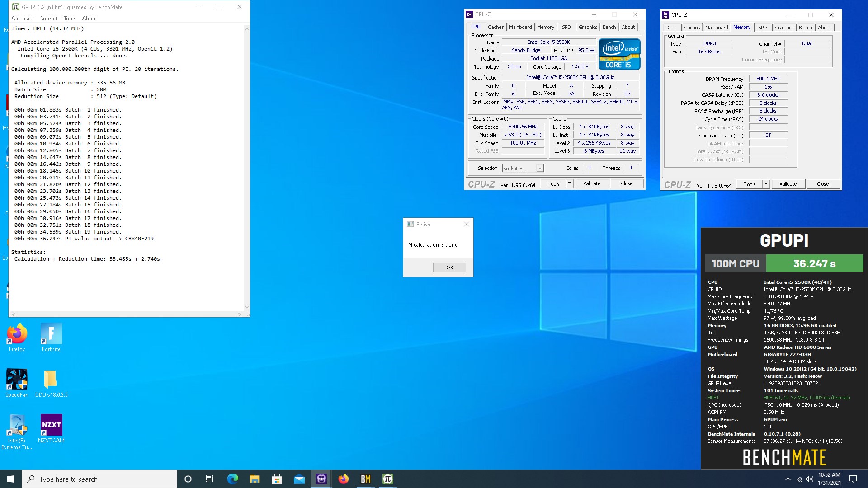Image resolution: width=868 pixels, height=488 pixels.
Task: Click Close button in left CPU-Z
Action: click(x=627, y=183)
